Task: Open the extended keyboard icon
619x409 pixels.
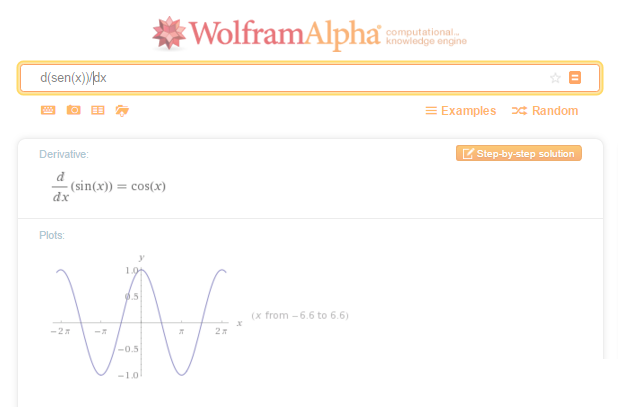Action: pos(48,110)
